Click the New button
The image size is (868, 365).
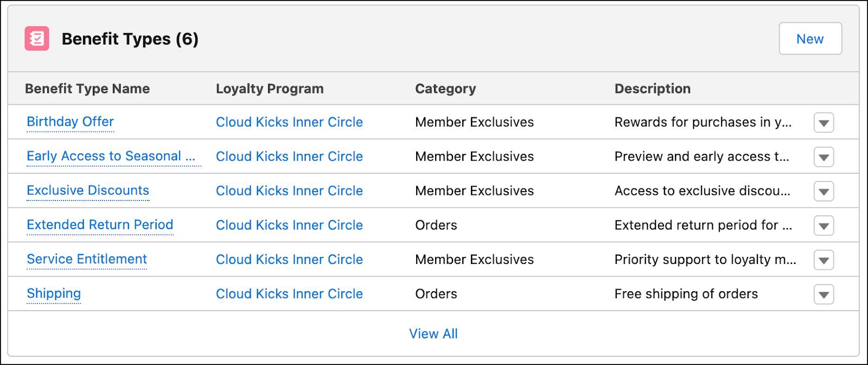(809, 39)
